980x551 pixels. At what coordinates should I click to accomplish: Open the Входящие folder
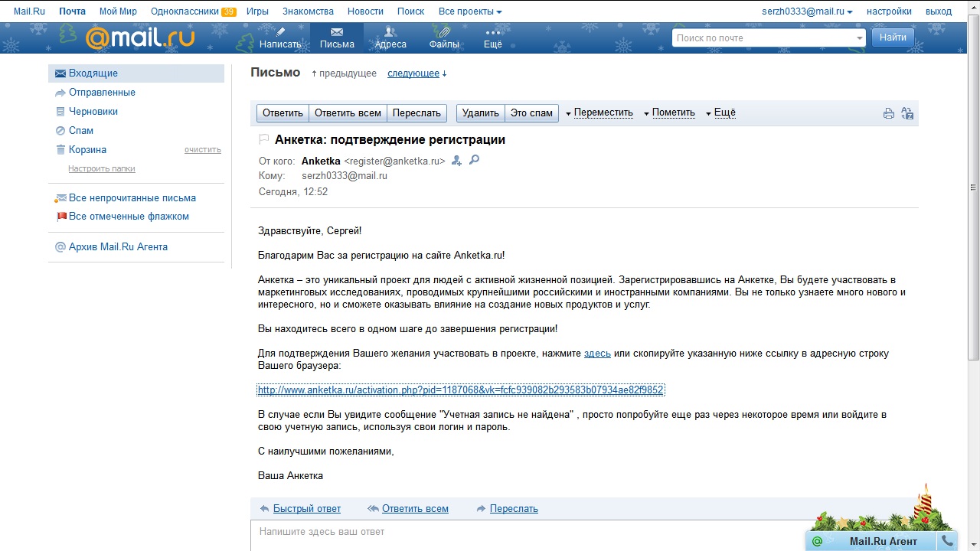click(x=136, y=73)
